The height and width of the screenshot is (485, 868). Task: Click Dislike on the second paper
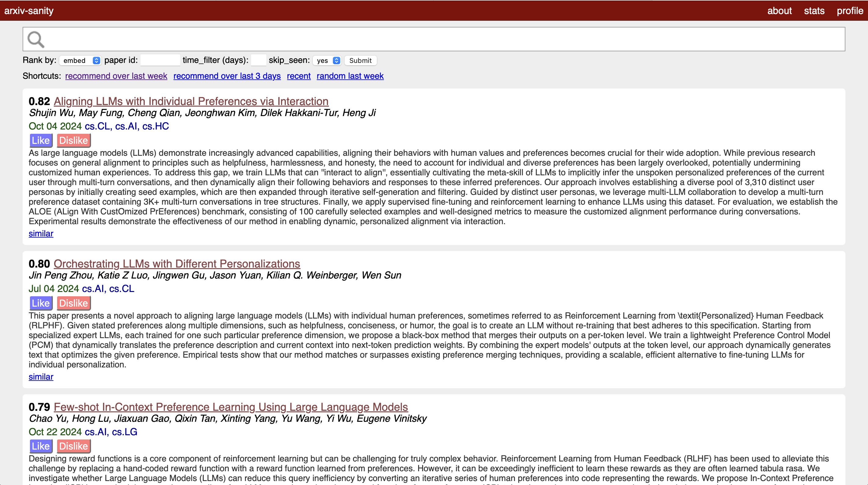pos(73,303)
